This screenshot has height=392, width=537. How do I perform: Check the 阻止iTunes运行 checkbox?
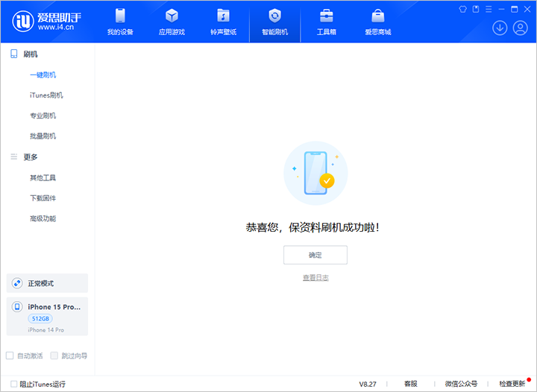(13, 384)
